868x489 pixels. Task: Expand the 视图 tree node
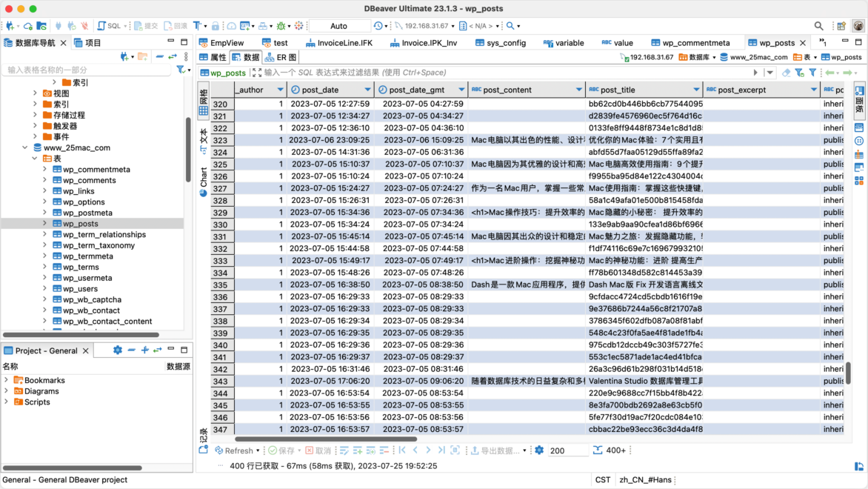click(x=36, y=93)
